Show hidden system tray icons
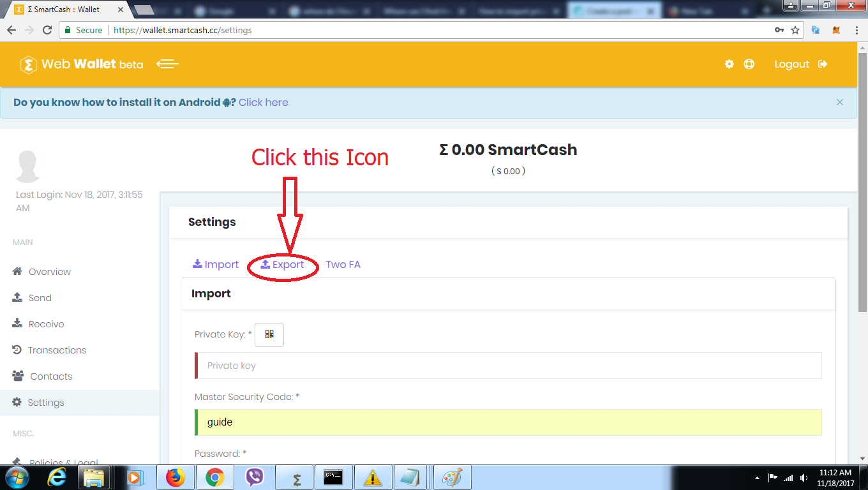Screen dimensions: 868x490 coord(758,477)
